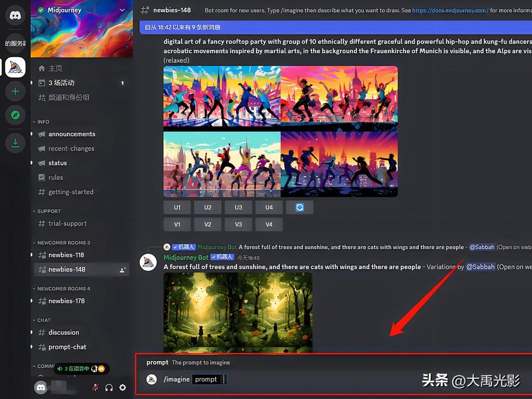Open the Midjourney server dropdown menu

122,10
